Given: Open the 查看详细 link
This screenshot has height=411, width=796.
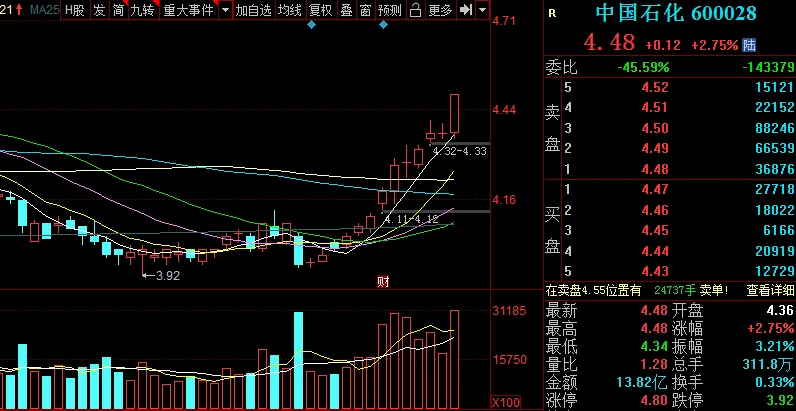Looking at the screenshot, I should (x=771, y=290).
